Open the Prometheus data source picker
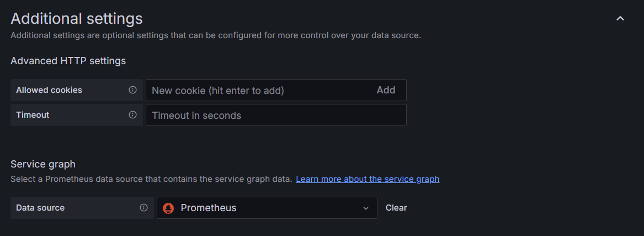 pyautogui.click(x=265, y=208)
